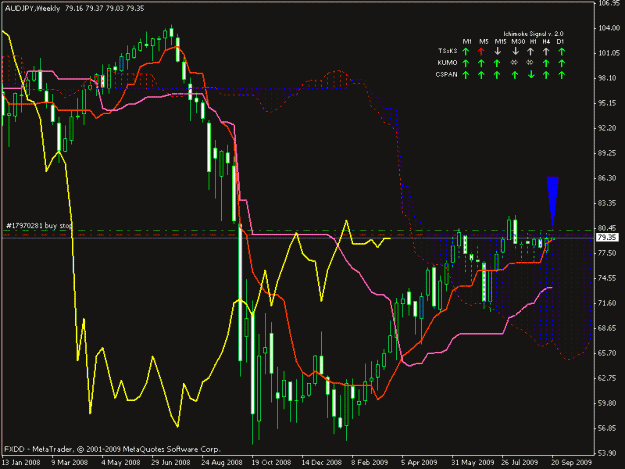Select the CSPAN D1 green up arrow
The image size is (625, 469).
[x=562, y=75]
